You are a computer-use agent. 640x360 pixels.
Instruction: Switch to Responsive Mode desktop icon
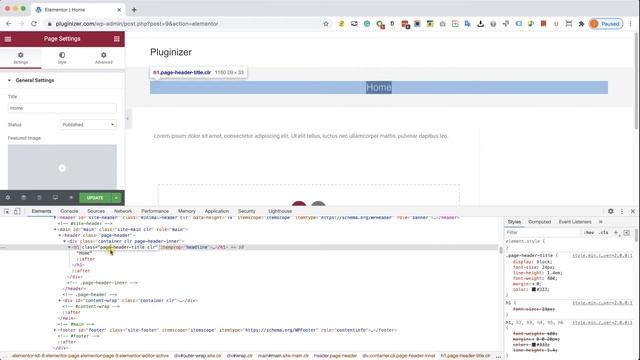(x=55, y=198)
